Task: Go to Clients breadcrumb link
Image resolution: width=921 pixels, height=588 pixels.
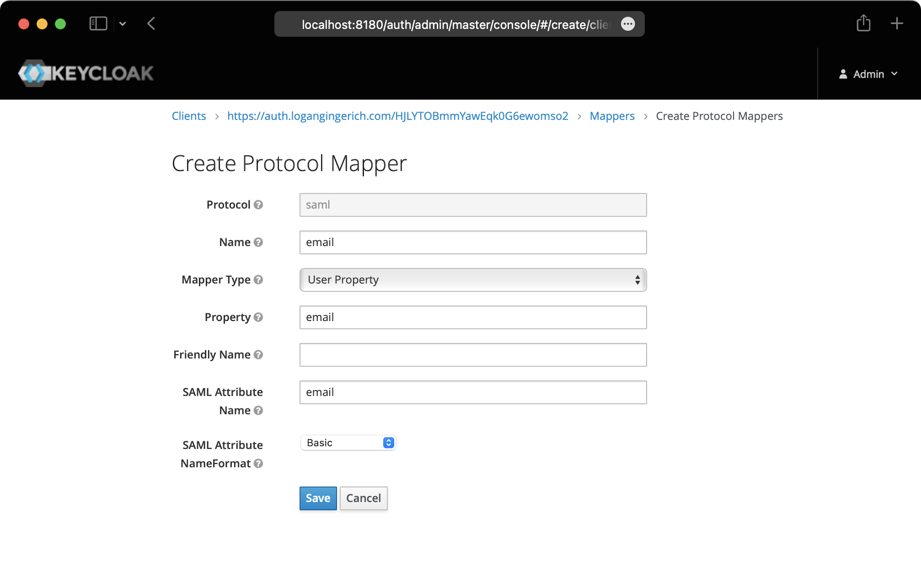Action: click(x=188, y=116)
